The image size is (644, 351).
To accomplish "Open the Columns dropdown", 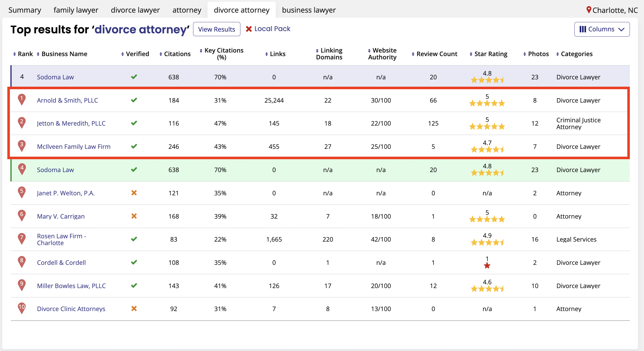I will point(602,29).
